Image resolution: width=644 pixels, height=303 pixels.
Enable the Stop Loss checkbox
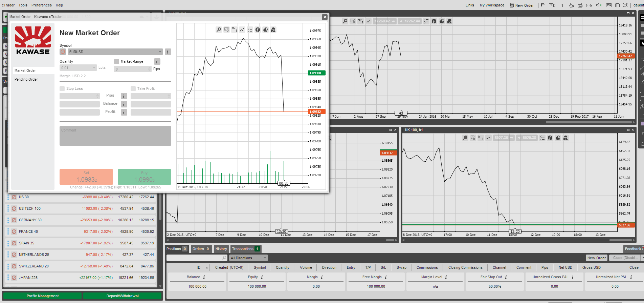(x=62, y=88)
